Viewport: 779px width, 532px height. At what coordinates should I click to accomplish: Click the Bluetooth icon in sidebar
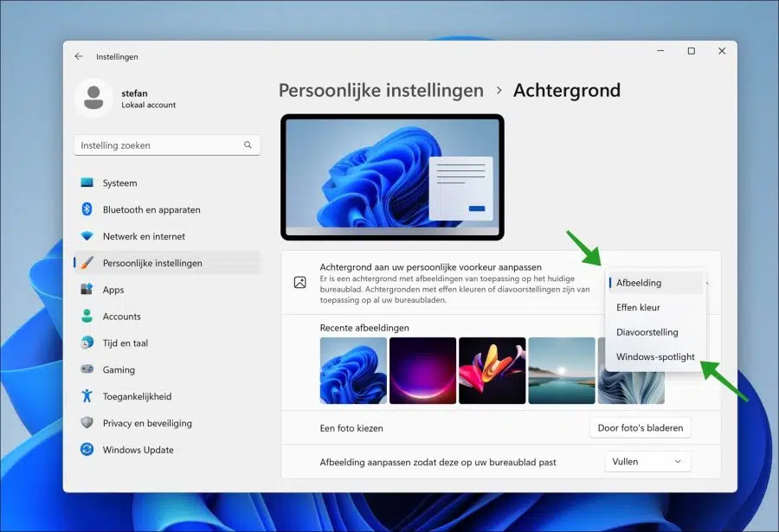(x=87, y=209)
